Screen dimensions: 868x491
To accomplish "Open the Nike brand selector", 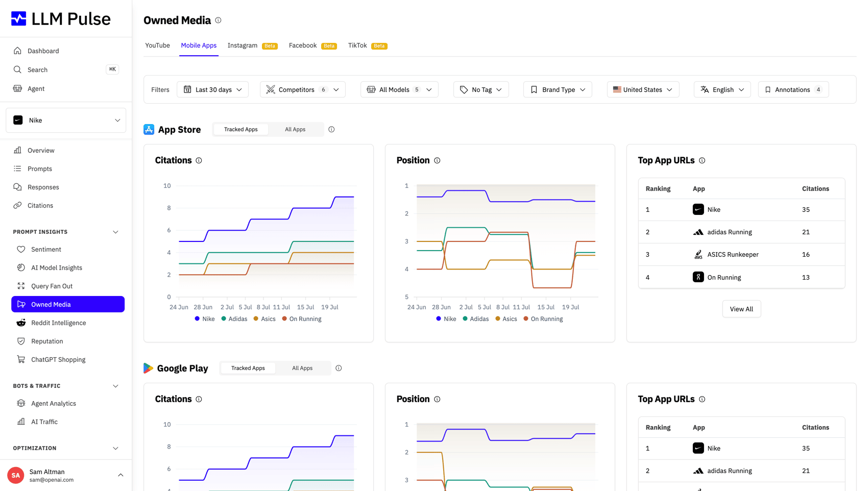I will [x=66, y=120].
